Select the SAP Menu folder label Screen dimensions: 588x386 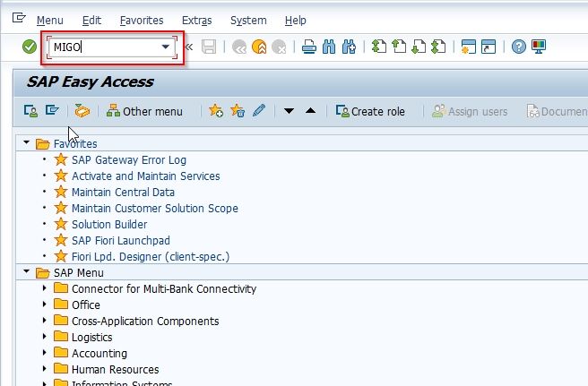point(78,273)
